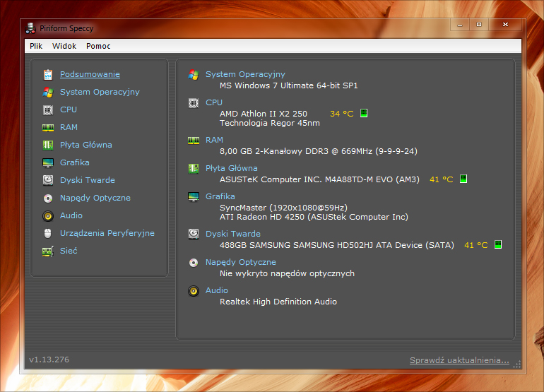Click Sprawdź uaktualnienia link
Image resolution: width=544 pixels, height=392 pixels.
click(x=459, y=360)
